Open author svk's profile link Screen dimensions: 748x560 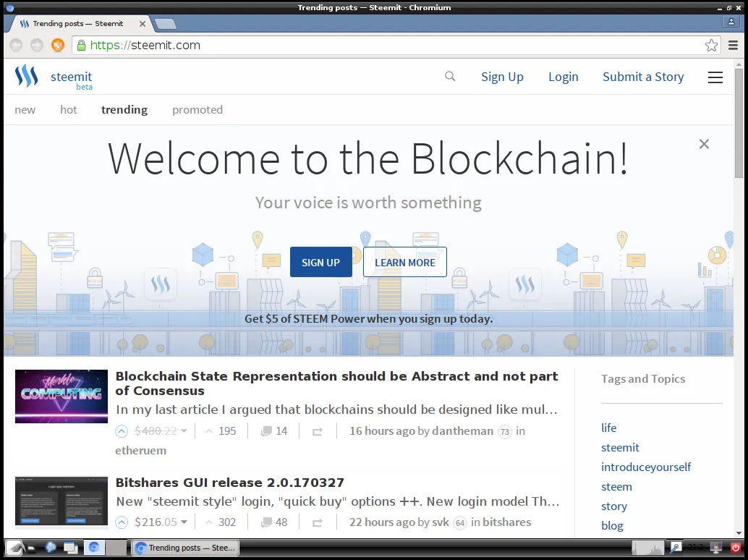point(440,522)
